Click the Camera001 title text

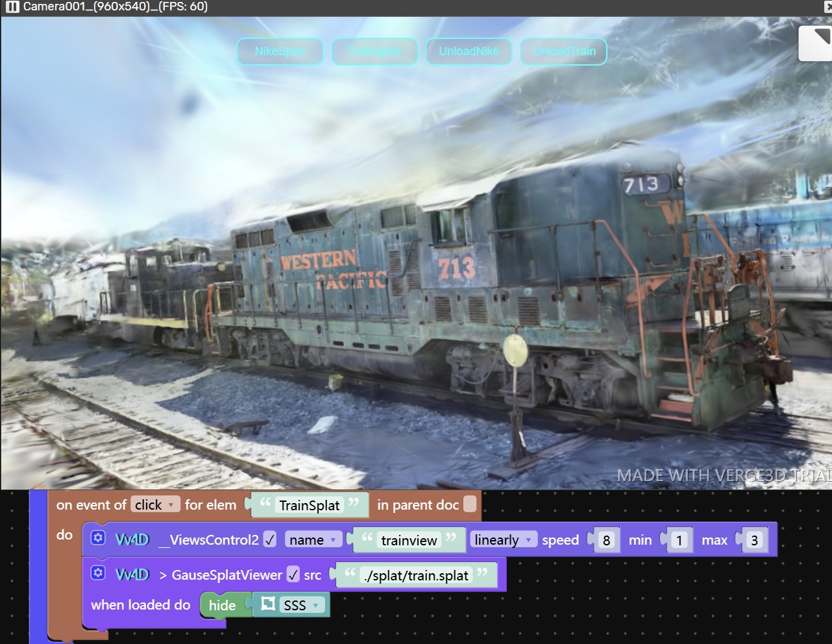point(116,7)
